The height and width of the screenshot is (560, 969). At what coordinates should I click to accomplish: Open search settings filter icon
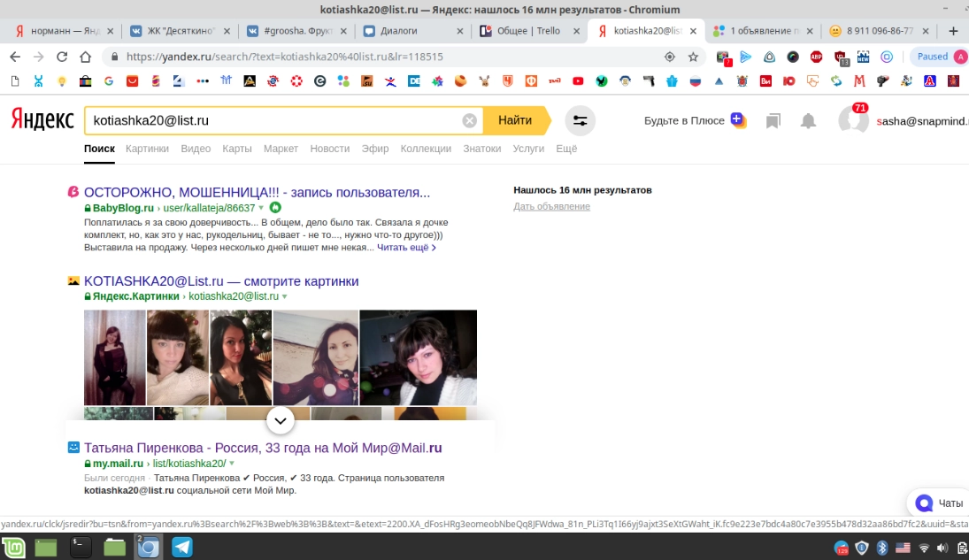pos(581,120)
